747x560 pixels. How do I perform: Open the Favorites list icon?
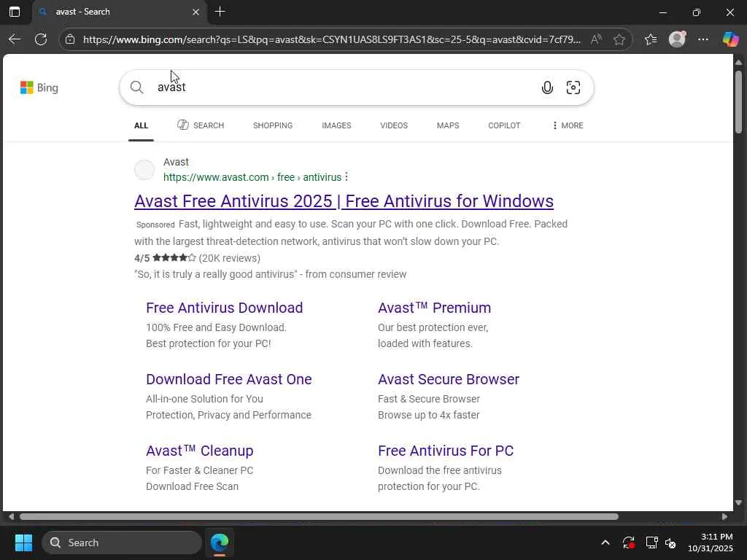coord(651,39)
